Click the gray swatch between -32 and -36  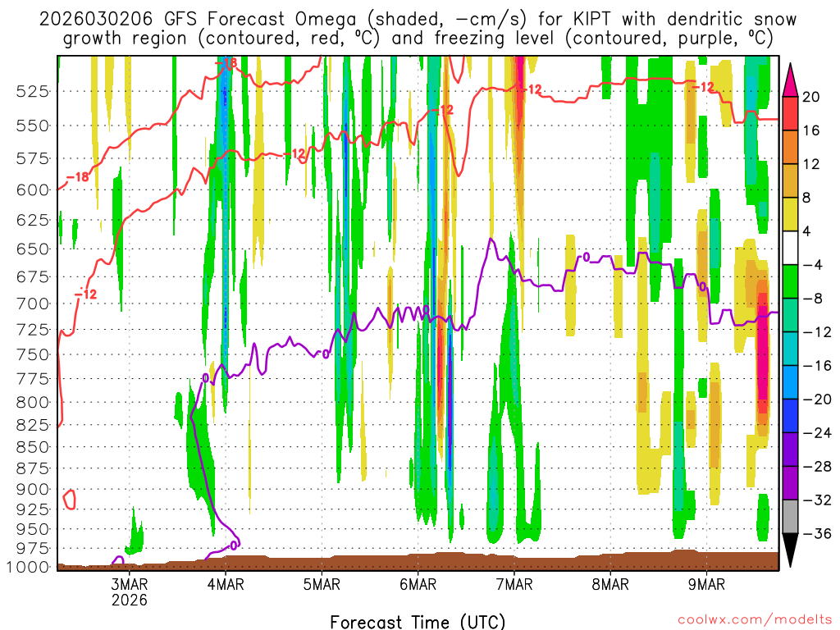(790, 517)
